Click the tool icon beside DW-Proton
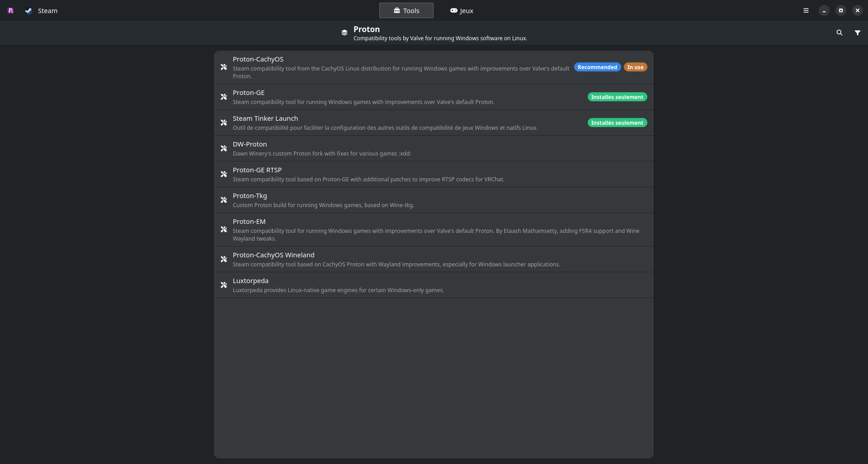Screen dimensions: 868x464 pyautogui.click(x=224, y=148)
